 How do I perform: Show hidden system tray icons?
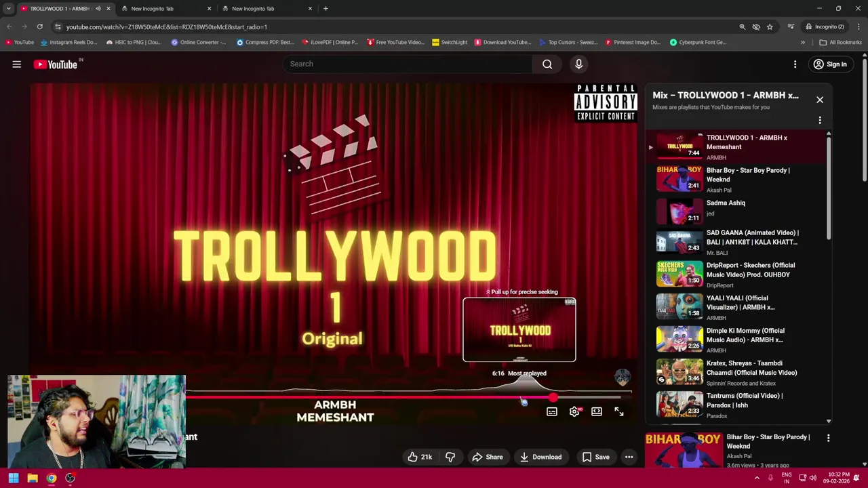pyautogui.click(x=757, y=478)
